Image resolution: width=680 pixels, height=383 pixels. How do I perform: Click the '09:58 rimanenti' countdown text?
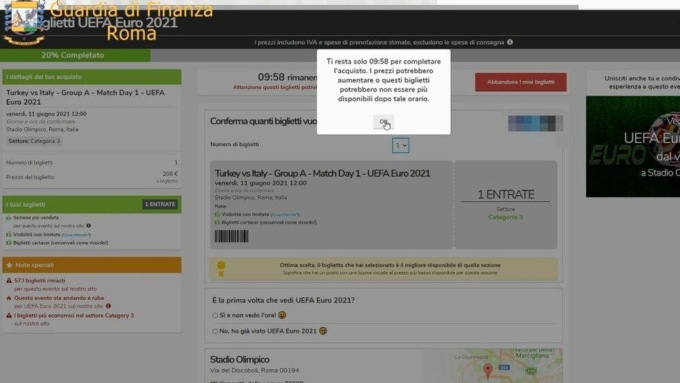[x=288, y=77]
